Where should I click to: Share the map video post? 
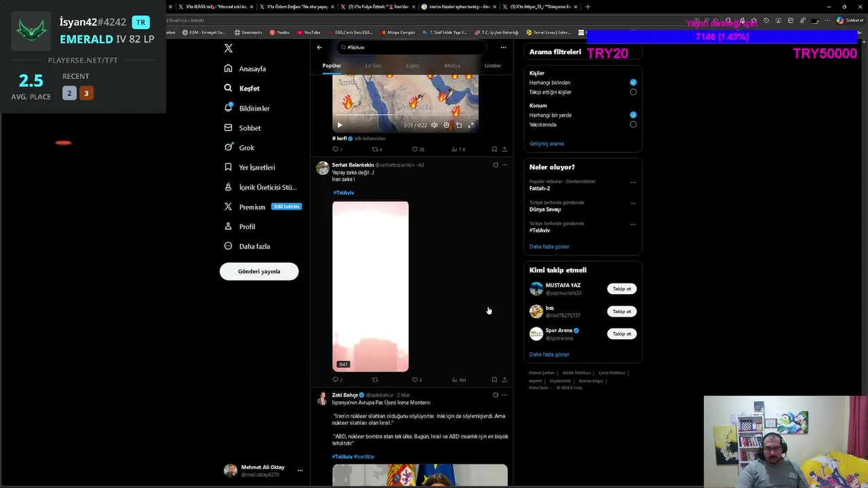click(504, 149)
